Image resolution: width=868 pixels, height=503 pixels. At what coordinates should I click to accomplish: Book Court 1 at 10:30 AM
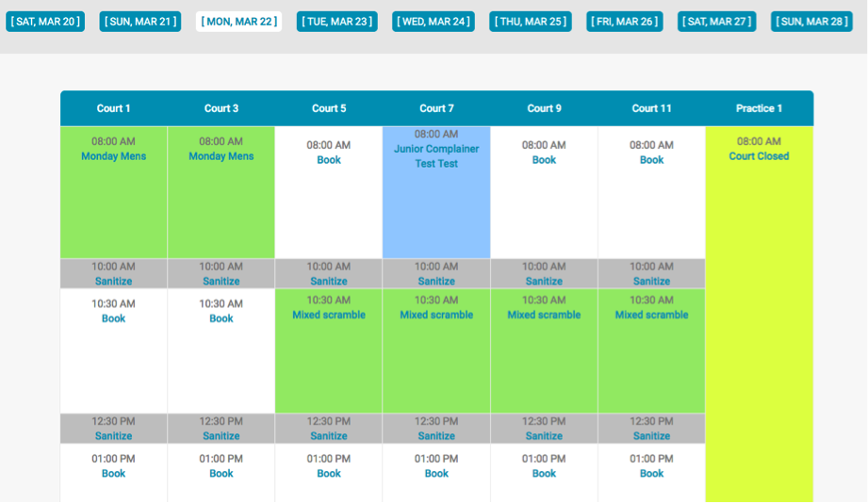pos(113,318)
